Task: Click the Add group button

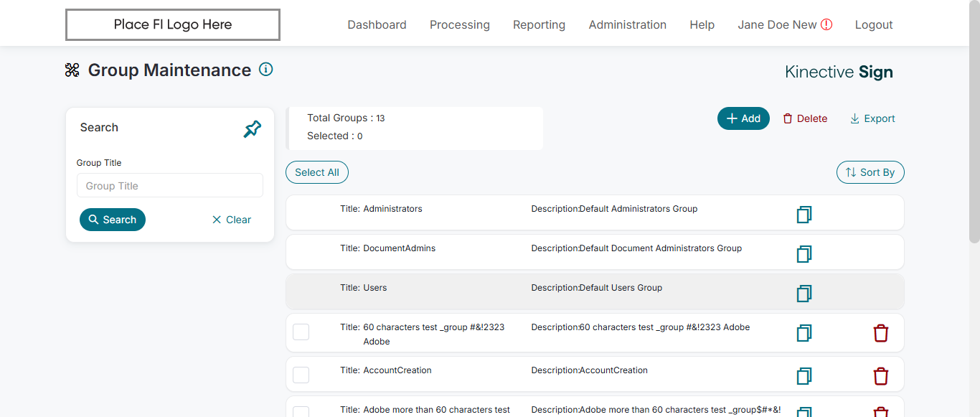Action: pos(743,118)
